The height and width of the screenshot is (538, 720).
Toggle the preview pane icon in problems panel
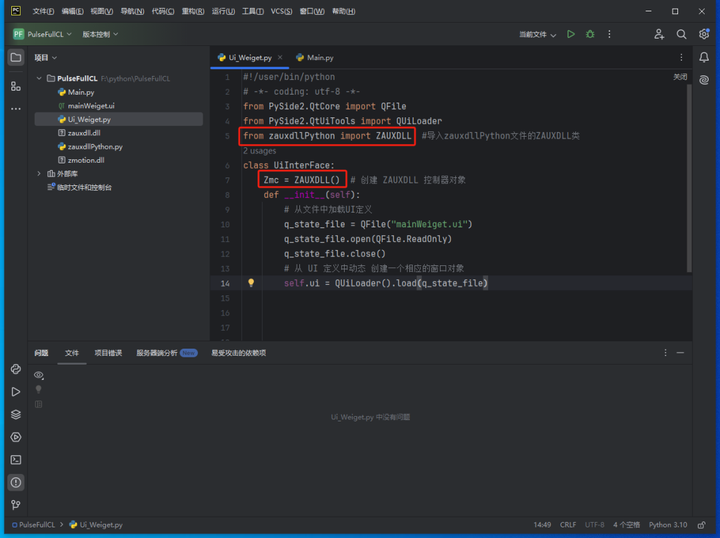39,404
